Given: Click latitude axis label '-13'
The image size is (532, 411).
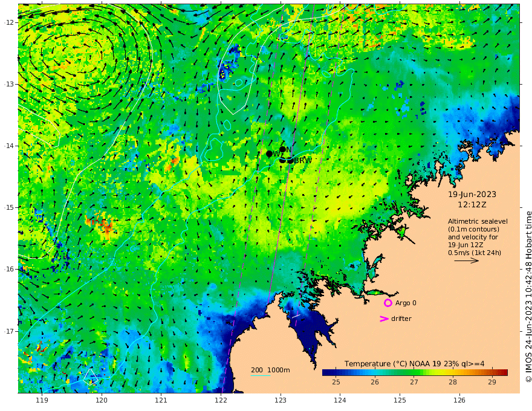Looking at the screenshot, I should pos(9,84).
